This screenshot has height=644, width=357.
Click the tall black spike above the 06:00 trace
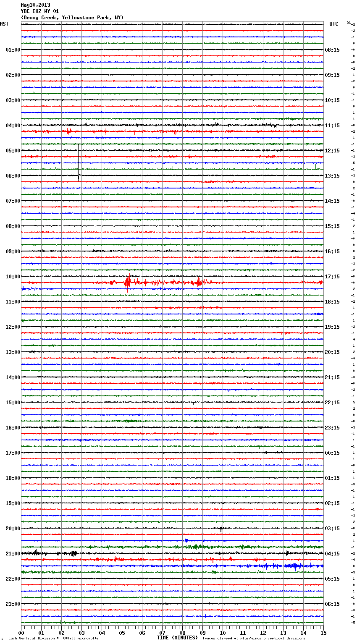click(79, 163)
